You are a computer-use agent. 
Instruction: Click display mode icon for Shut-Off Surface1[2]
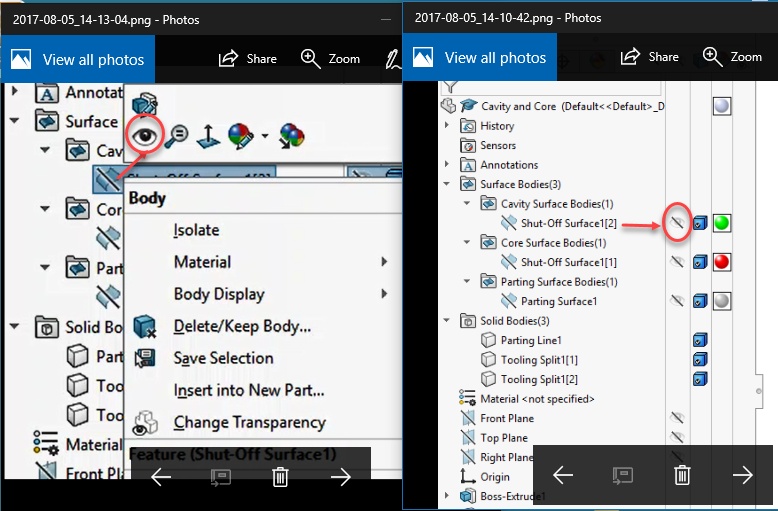pyautogui.click(x=700, y=223)
